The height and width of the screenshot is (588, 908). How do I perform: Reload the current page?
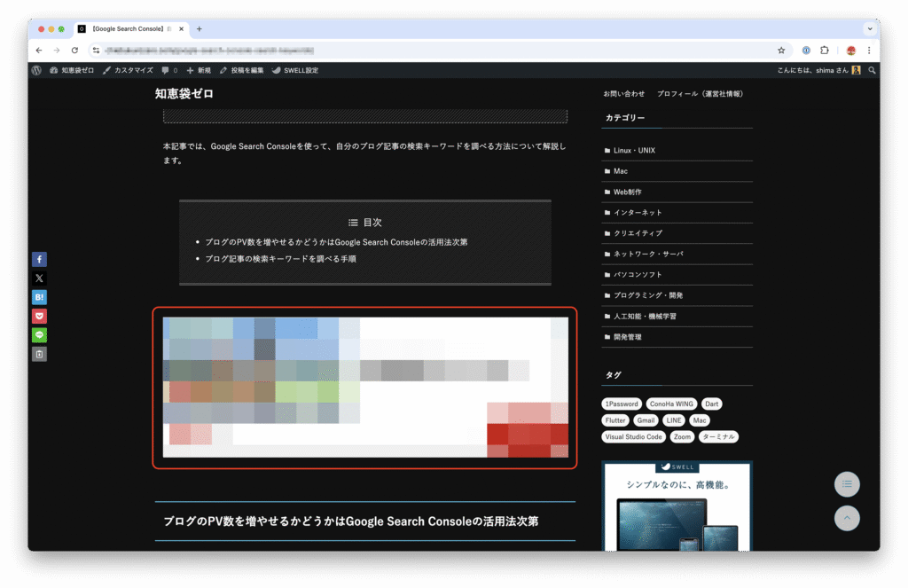(x=74, y=51)
